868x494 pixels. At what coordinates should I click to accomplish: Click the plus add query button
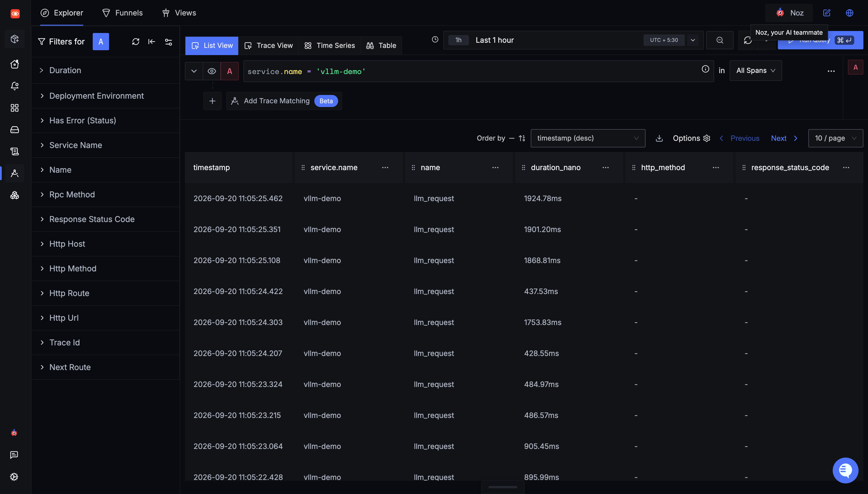[x=212, y=101]
